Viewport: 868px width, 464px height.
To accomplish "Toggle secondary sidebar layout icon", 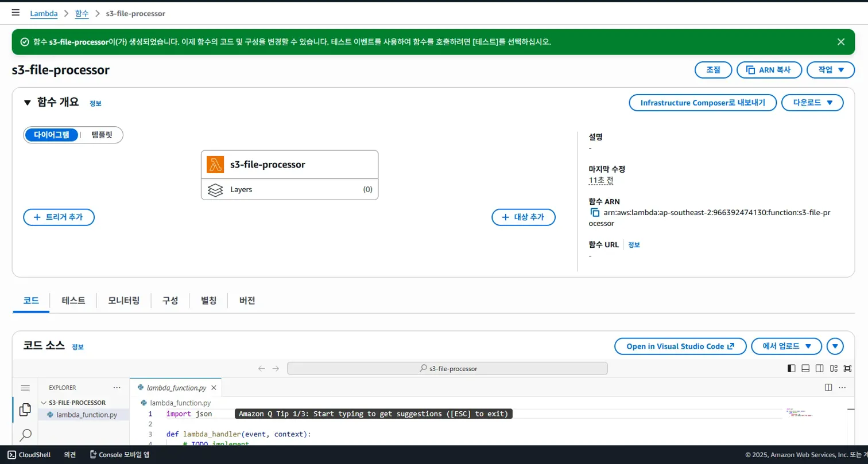I will 820,368.
